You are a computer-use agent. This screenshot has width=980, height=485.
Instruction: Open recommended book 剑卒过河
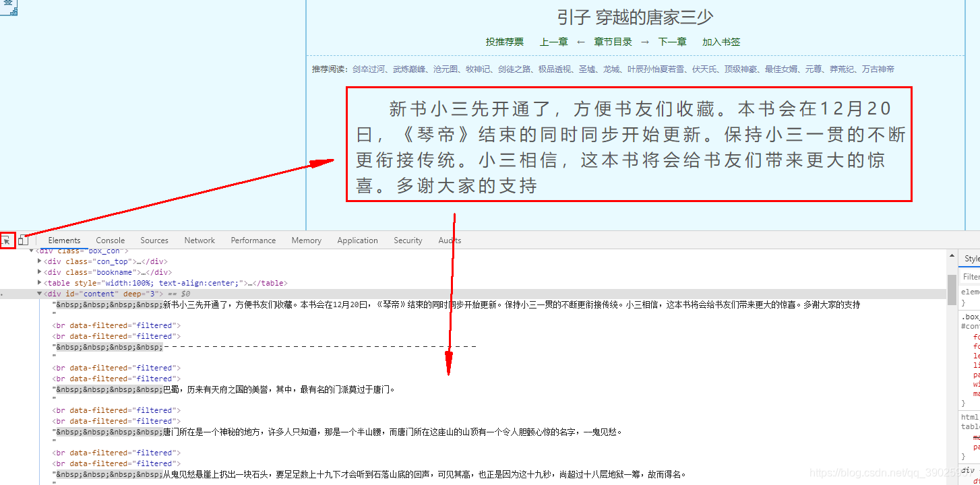pyautogui.click(x=369, y=69)
